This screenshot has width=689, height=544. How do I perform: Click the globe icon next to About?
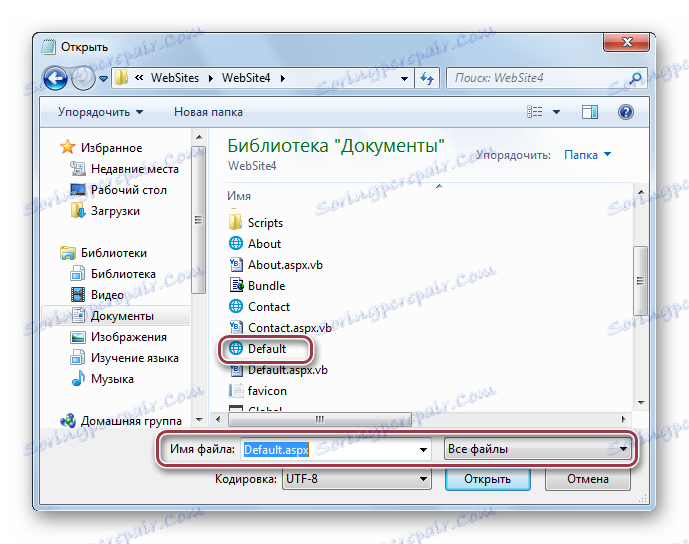click(x=236, y=243)
